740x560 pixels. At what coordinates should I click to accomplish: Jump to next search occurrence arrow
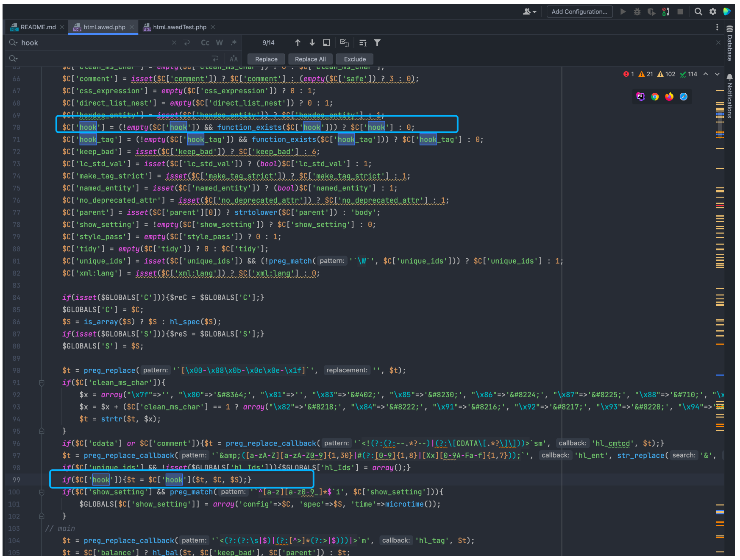coord(312,43)
